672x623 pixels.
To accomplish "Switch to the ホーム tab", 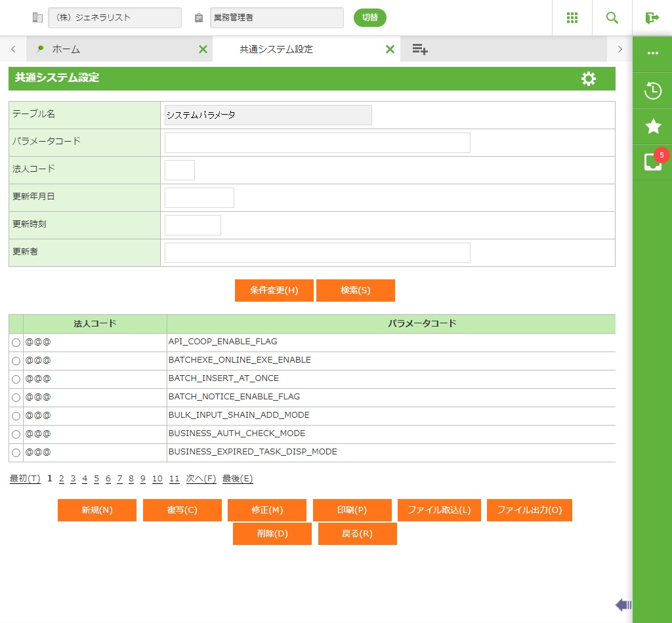I will 66,49.
